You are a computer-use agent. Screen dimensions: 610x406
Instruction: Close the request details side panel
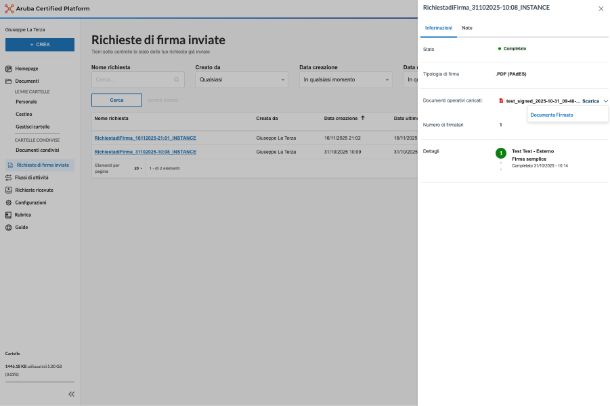coord(600,8)
